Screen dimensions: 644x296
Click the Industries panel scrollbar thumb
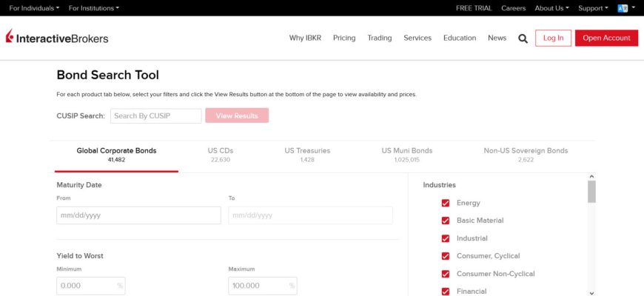[x=591, y=192]
